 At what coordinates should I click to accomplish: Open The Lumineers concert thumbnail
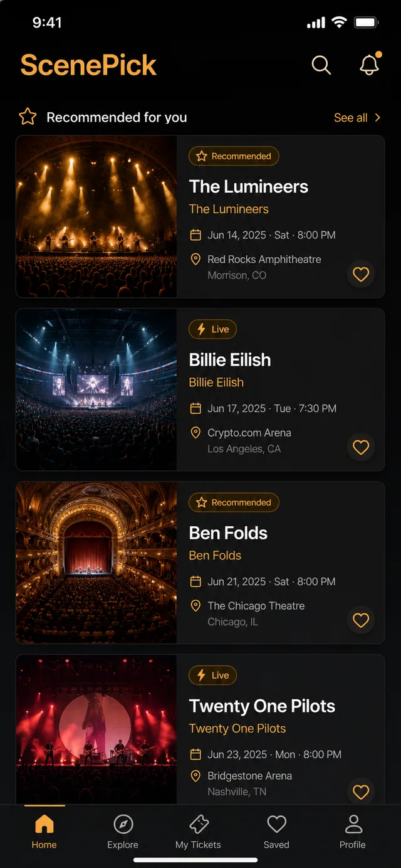pyautogui.click(x=96, y=216)
